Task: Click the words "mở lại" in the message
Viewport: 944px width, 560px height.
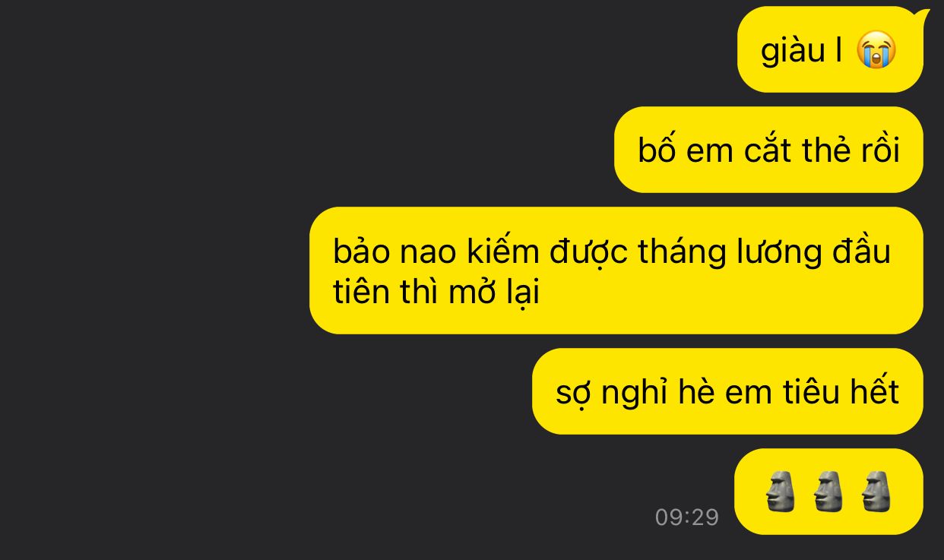Action: [x=494, y=292]
